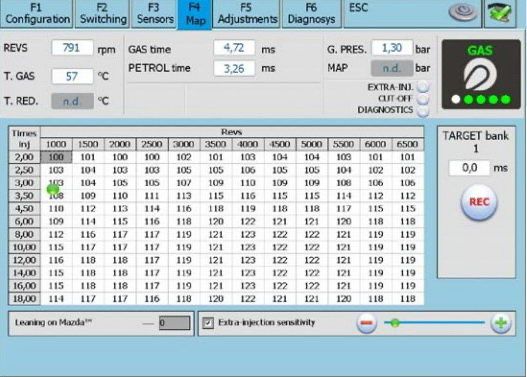
Task: Click the Times inj header cell
Action: tap(24, 139)
